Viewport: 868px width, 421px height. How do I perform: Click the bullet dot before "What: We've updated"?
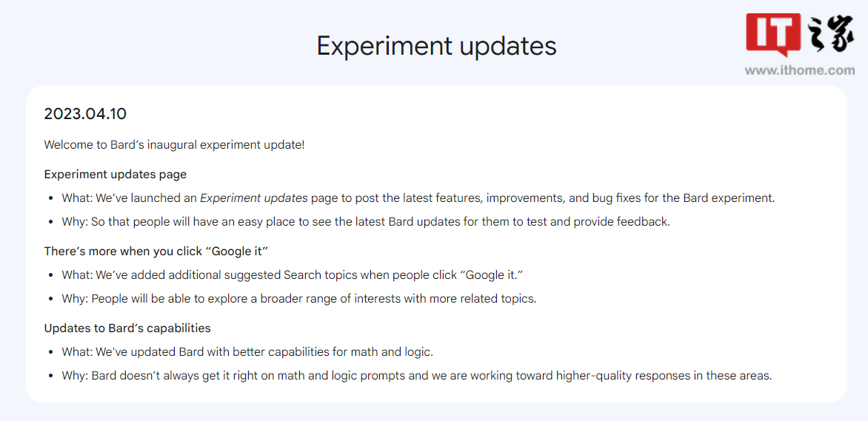coord(50,352)
